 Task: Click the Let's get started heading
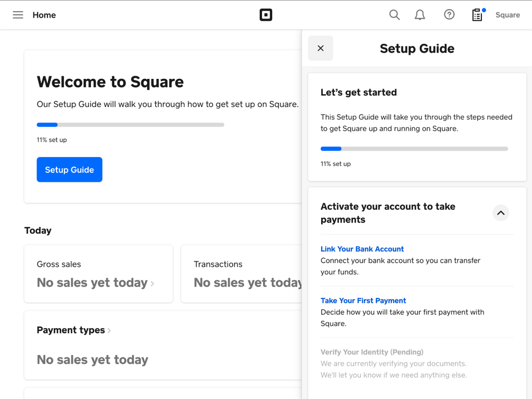point(358,93)
